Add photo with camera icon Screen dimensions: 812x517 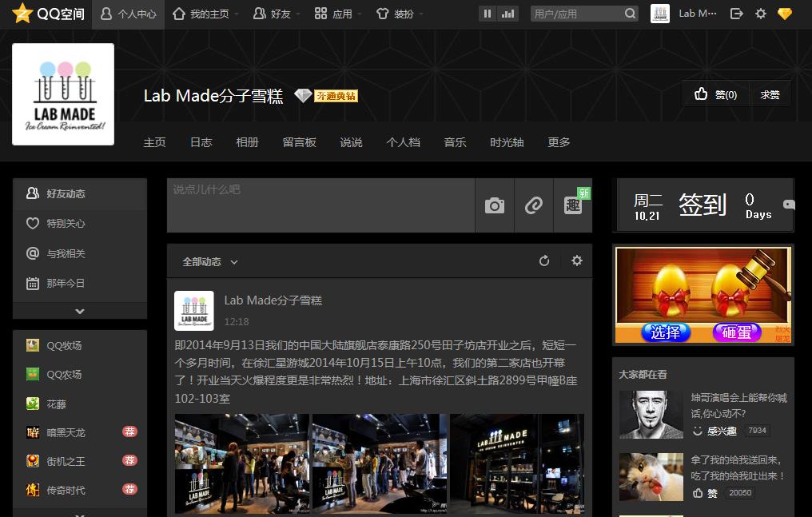pyautogui.click(x=495, y=205)
